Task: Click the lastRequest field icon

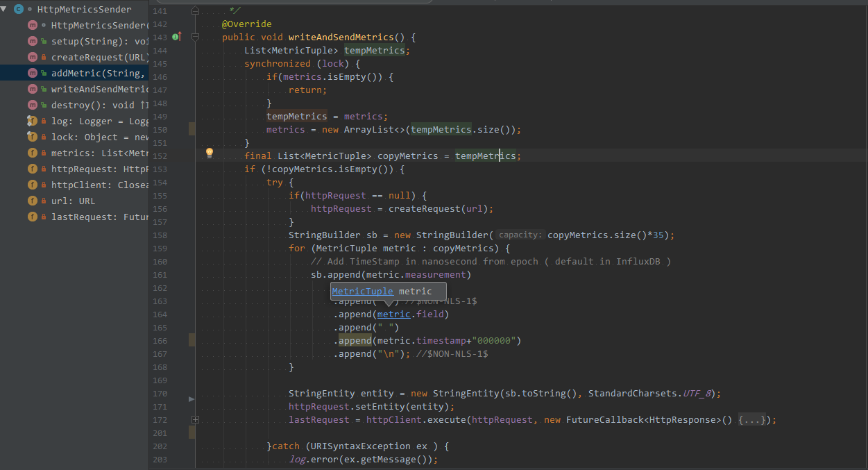Action: pyautogui.click(x=32, y=217)
